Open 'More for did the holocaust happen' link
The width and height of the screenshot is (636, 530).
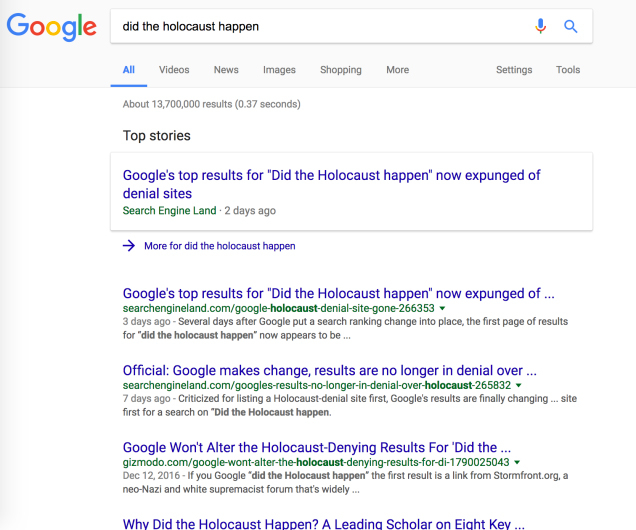pyautogui.click(x=220, y=246)
